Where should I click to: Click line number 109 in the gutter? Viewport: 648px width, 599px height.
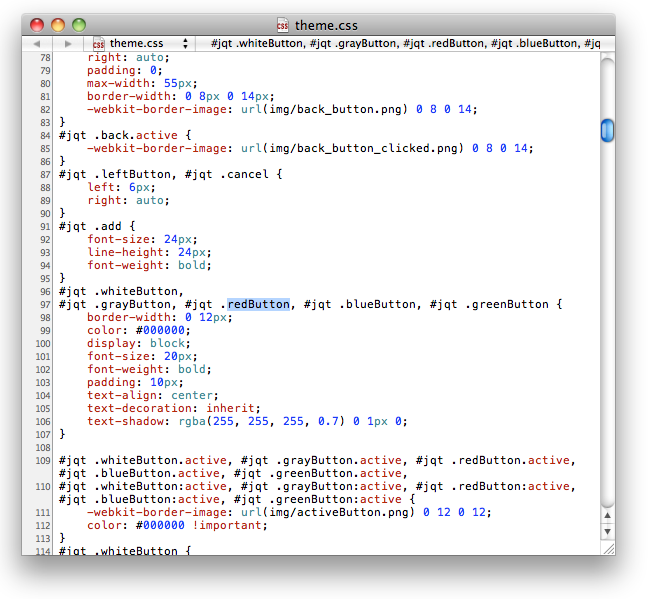click(x=43, y=461)
